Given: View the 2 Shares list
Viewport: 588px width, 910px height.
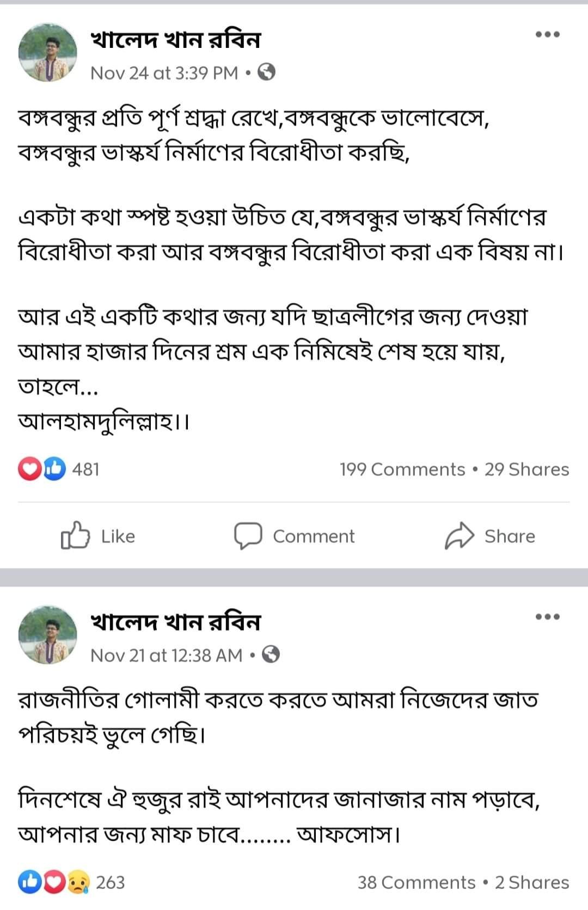Looking at the screenshot, I should pos(531,882).
